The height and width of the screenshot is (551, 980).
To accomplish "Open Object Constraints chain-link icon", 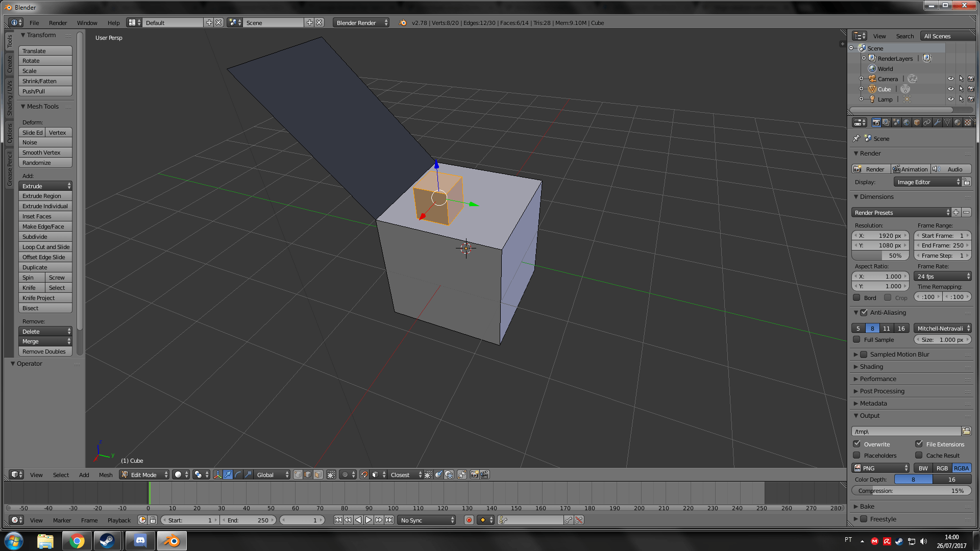I will coord(927,122).
